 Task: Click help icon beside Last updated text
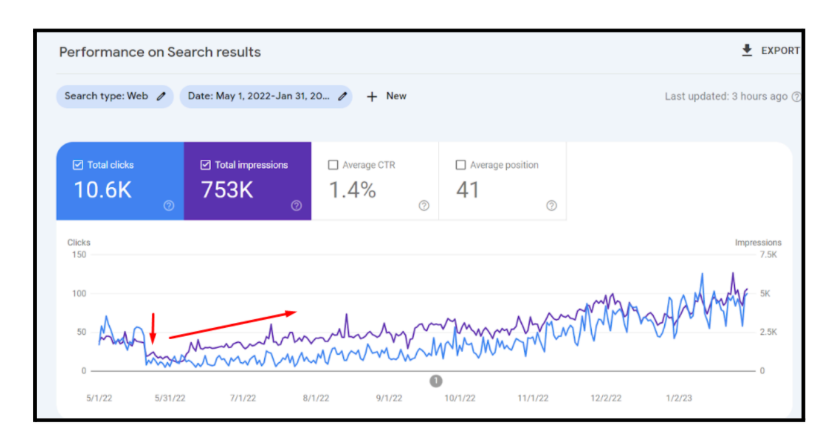coord(796,97)
